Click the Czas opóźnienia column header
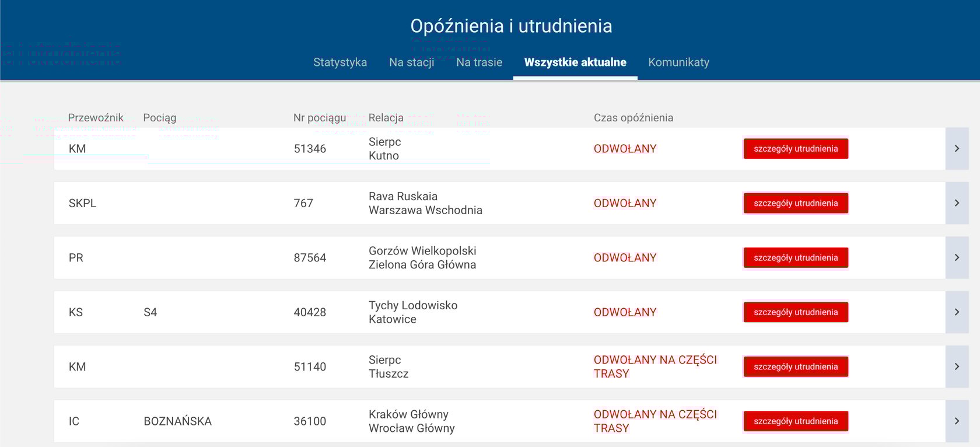 633,118
